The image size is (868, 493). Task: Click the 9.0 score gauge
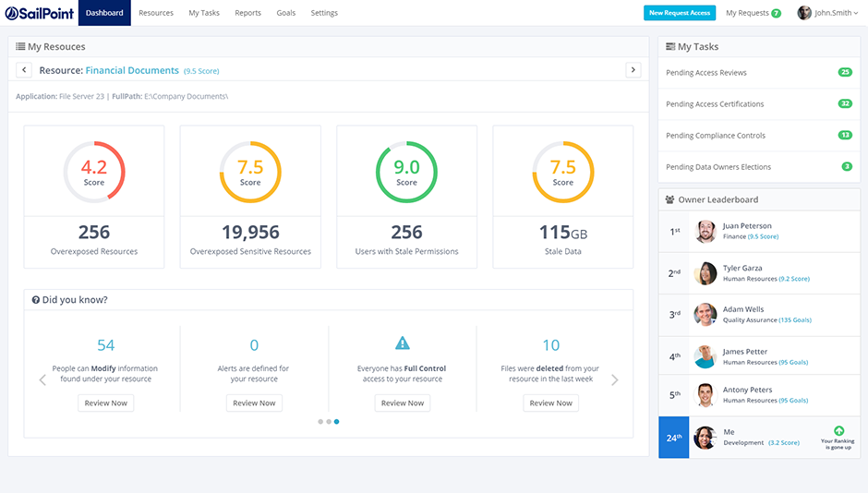[x=406, y=172]
